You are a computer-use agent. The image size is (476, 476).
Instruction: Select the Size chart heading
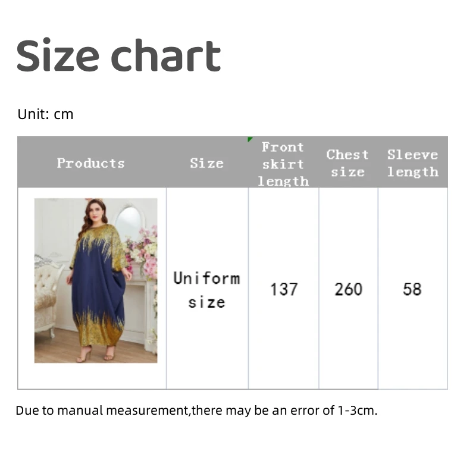pyautogui.click(x=118, y=55)
